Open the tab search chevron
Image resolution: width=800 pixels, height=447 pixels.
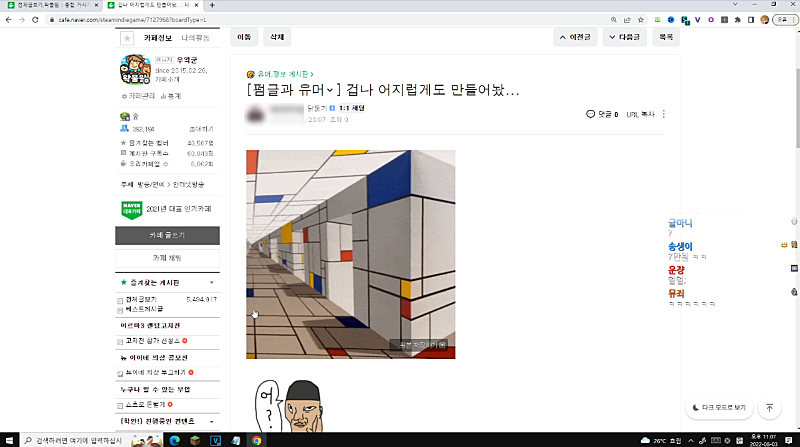[x=735, y=4]
